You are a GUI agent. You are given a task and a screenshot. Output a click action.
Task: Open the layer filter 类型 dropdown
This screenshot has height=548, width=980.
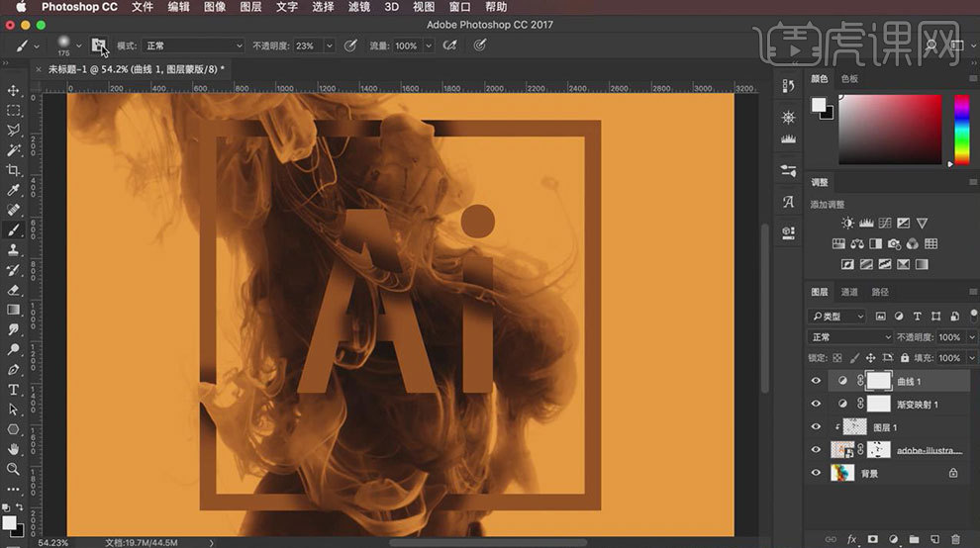pos(837,317)
